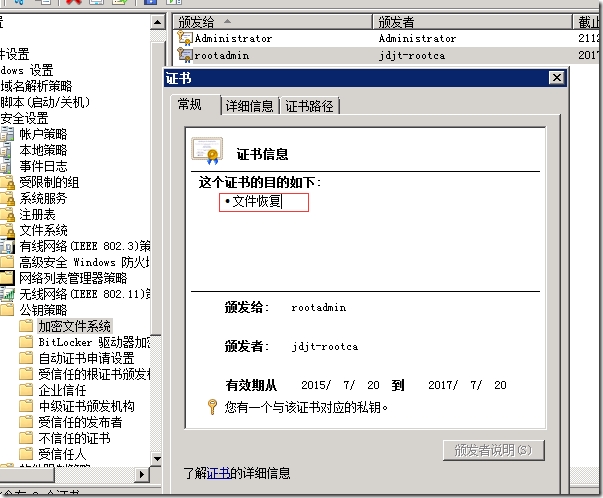Select BitLocker 驱动器加密 folder
The image size is (603, 498).
click(94, 342)
